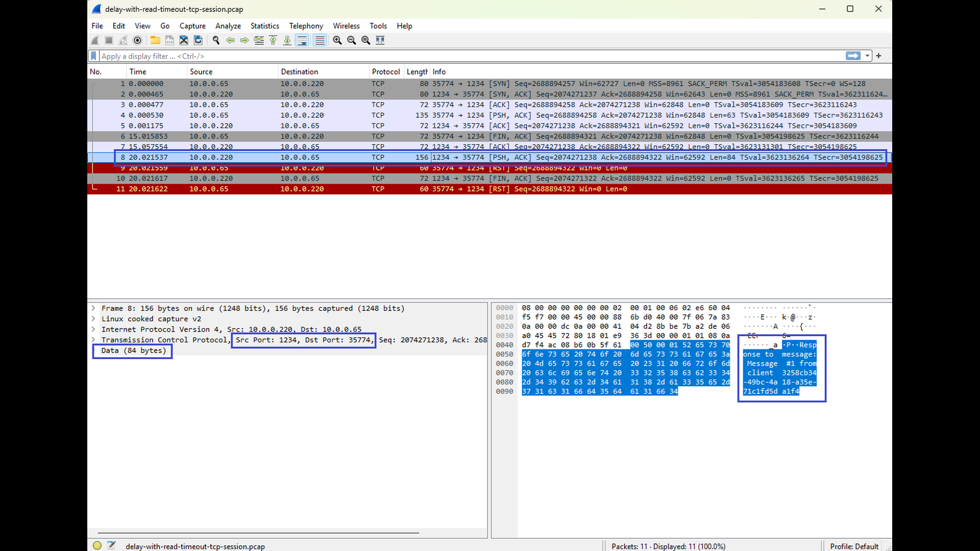Viewport: 980px width, 551px height.
Task: Click the find packet magnifier icon
Action: point(216,40)
